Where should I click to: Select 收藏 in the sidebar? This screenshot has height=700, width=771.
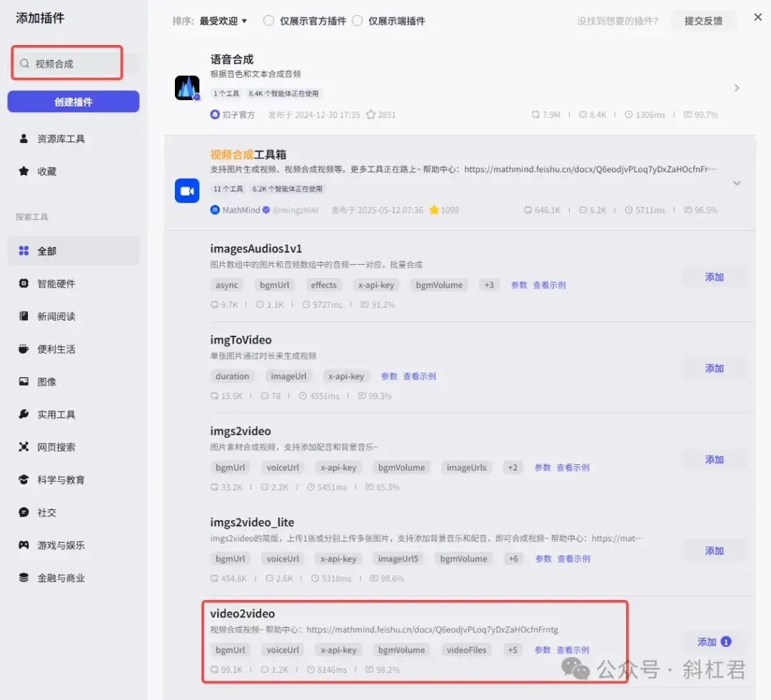[x=74, y=171]
